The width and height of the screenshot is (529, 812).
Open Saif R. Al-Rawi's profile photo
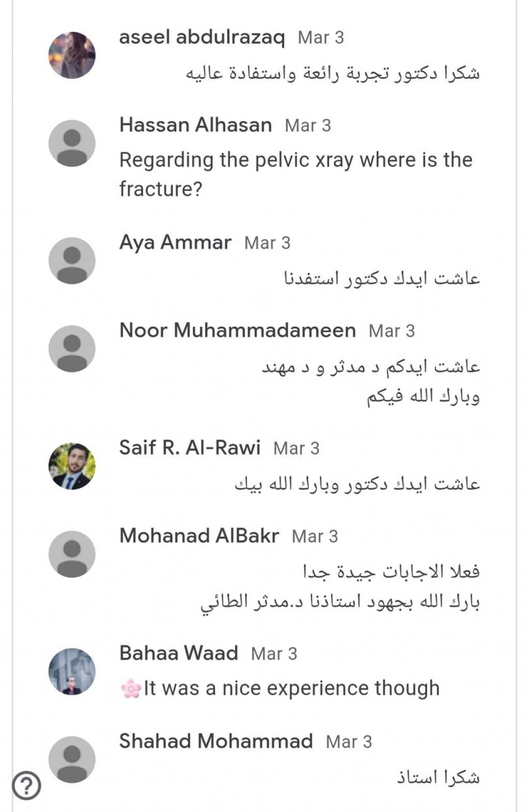72,466
